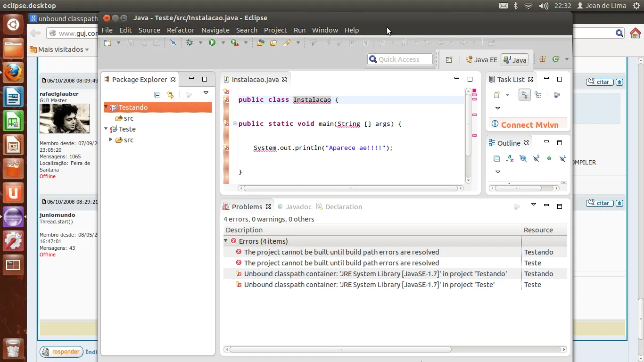Toggle Hide Fields in Outline view
Viewport: 644px width, 362px height.
coord(523,158)
